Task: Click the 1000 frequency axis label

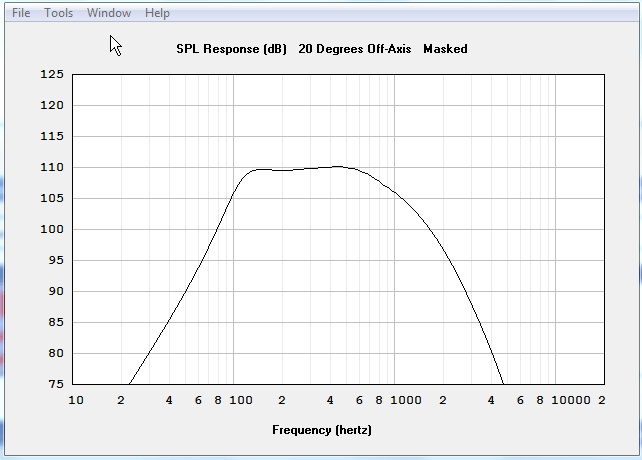Action: click(x=406, y=400)
